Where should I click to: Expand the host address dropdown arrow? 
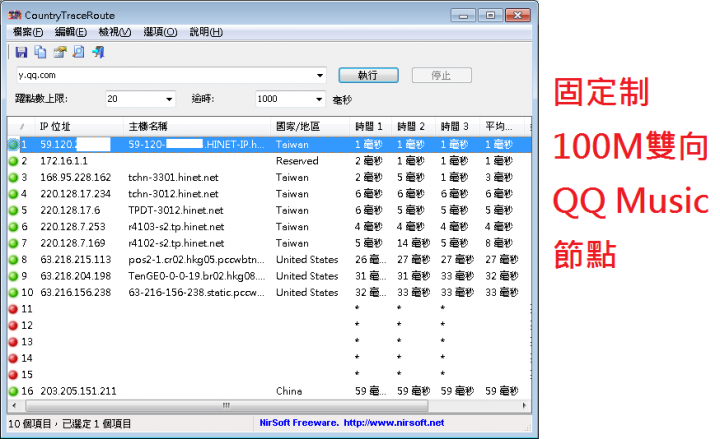coord(320,75)
